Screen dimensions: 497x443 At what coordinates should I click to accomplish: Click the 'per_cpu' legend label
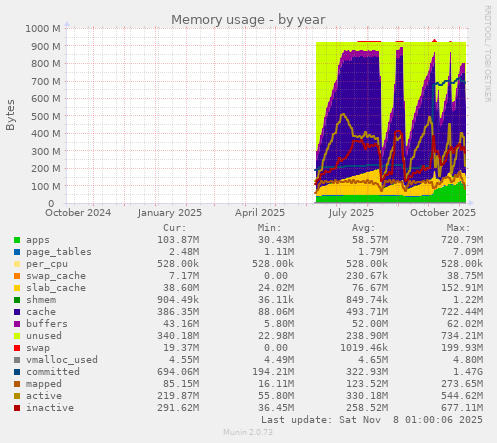(x=47, y=264)
